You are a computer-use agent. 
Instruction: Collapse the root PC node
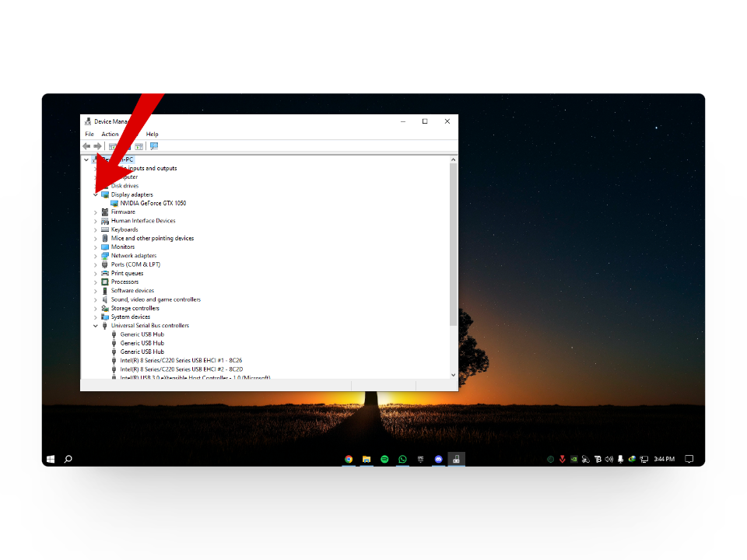[86, 160]
